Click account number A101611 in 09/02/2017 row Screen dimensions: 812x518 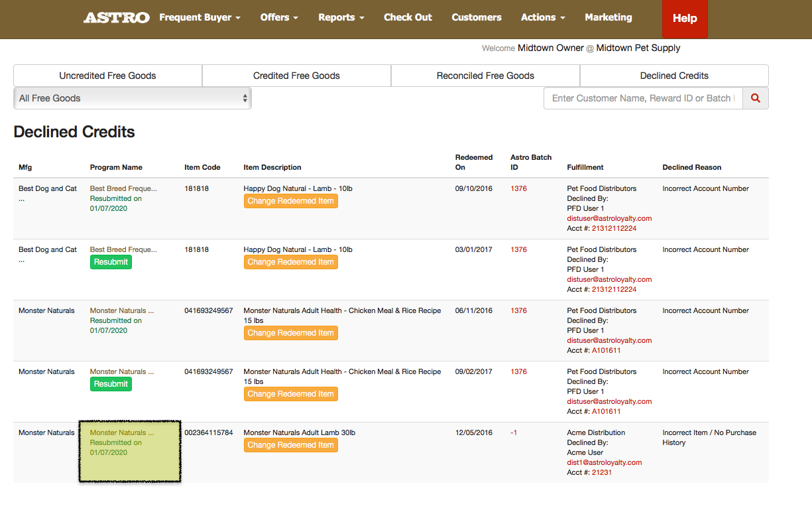(607, 411)
